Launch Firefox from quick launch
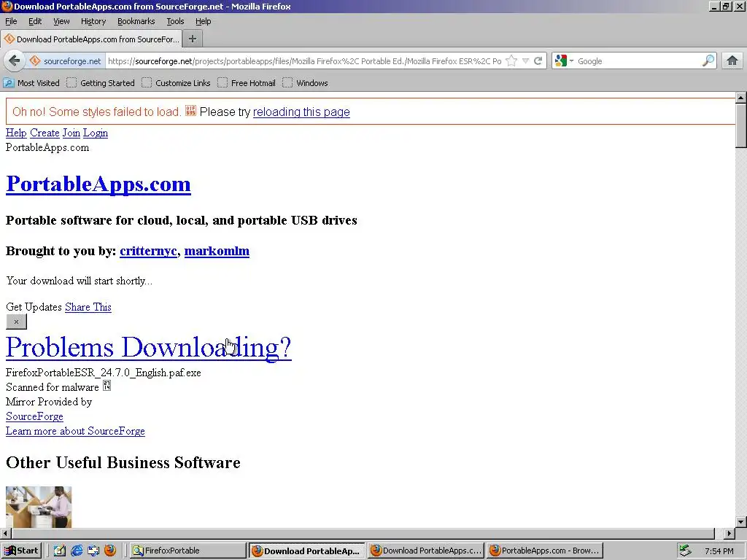The width and height of the screenshot is (747, 560). (110, 551)
